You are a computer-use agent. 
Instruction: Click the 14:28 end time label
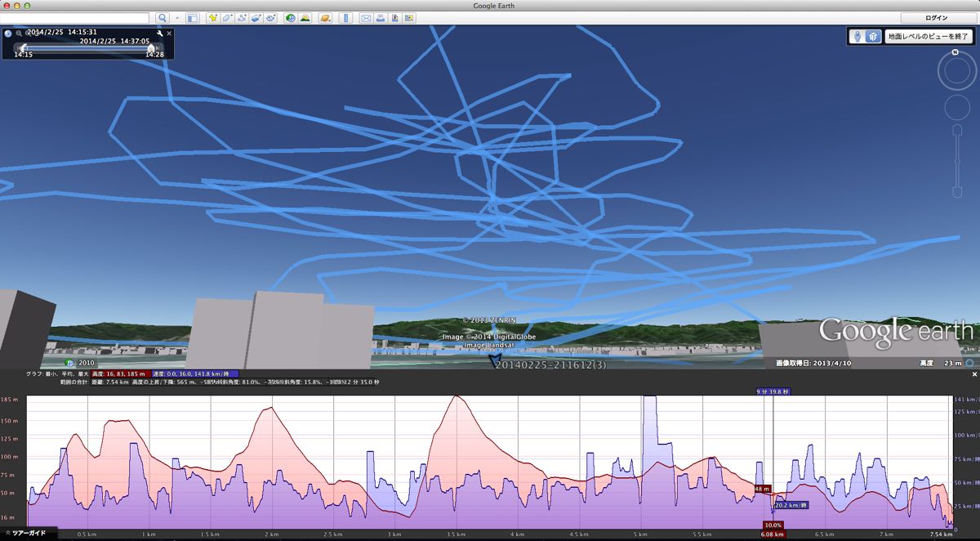[154, 55]
